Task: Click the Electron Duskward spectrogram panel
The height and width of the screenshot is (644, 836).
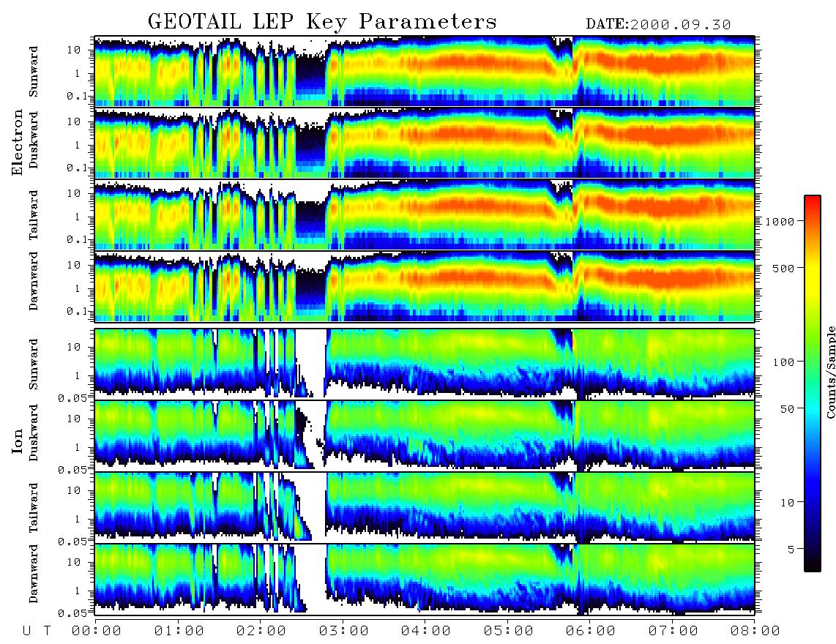Action: pos(425,143)
